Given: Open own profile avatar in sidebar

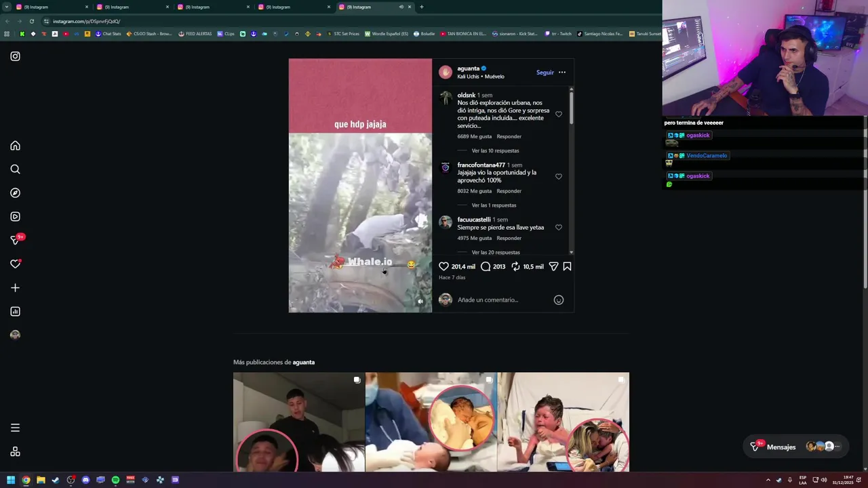Looking at the screenshot, I should (x=15, y=335).
